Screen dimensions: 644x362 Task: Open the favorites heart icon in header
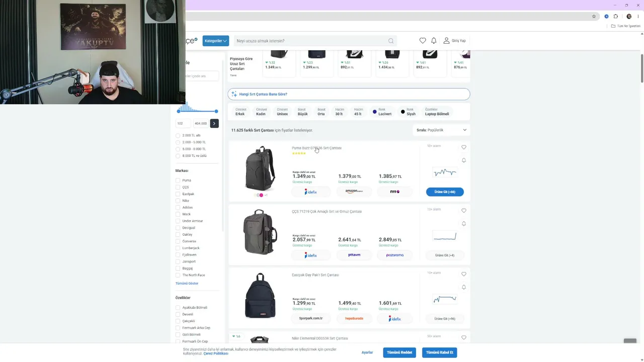click(423, 41)
